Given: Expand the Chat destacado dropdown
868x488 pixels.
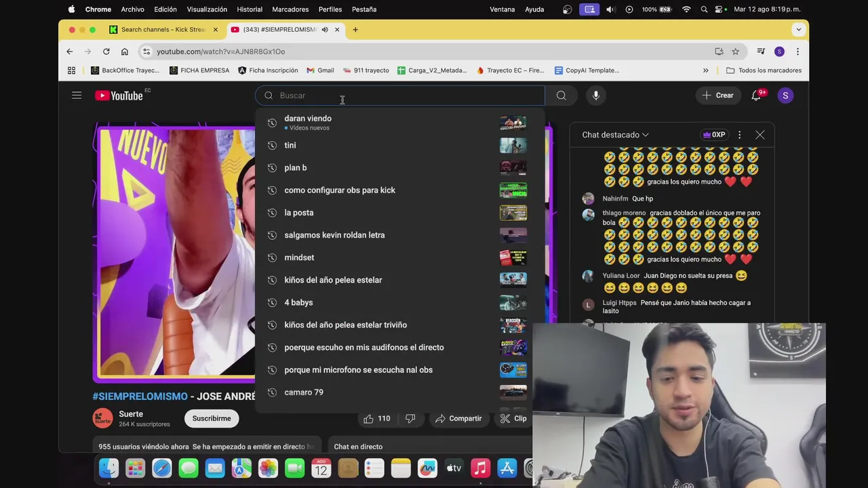Looking at the screenshot, I should (x=615, y=135).
